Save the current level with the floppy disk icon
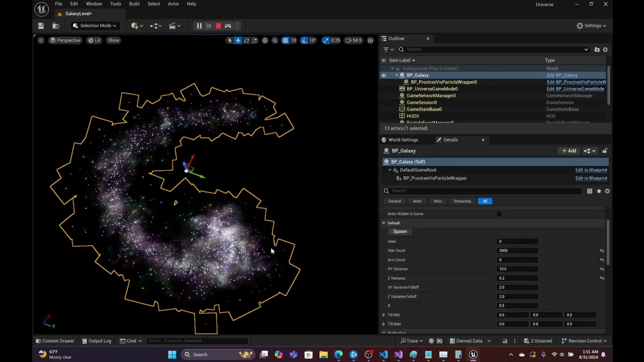644x362 pixels. pos(41,26)
